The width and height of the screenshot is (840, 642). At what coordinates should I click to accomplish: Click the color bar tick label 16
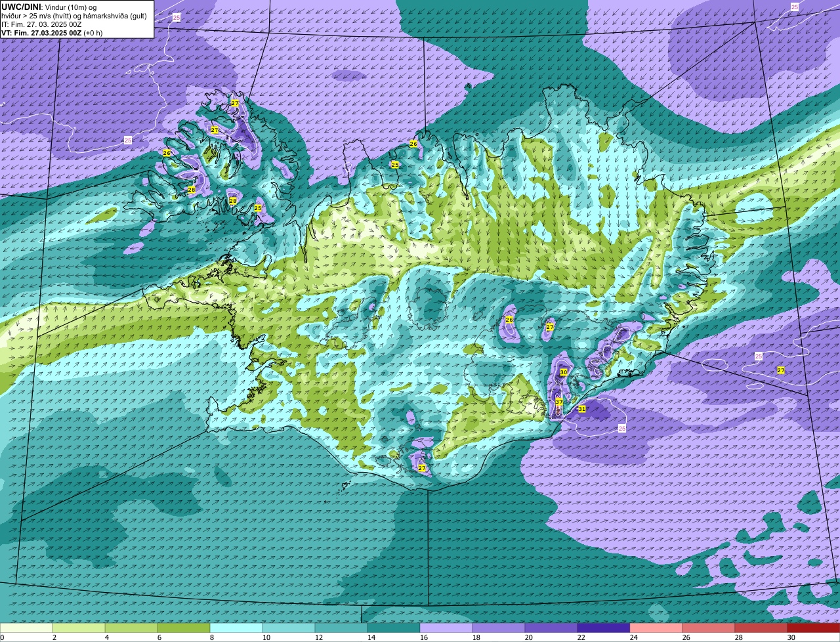coord(424,637)
